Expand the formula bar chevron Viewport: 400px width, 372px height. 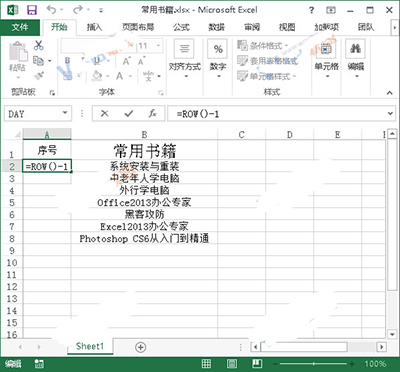point(390,114)
